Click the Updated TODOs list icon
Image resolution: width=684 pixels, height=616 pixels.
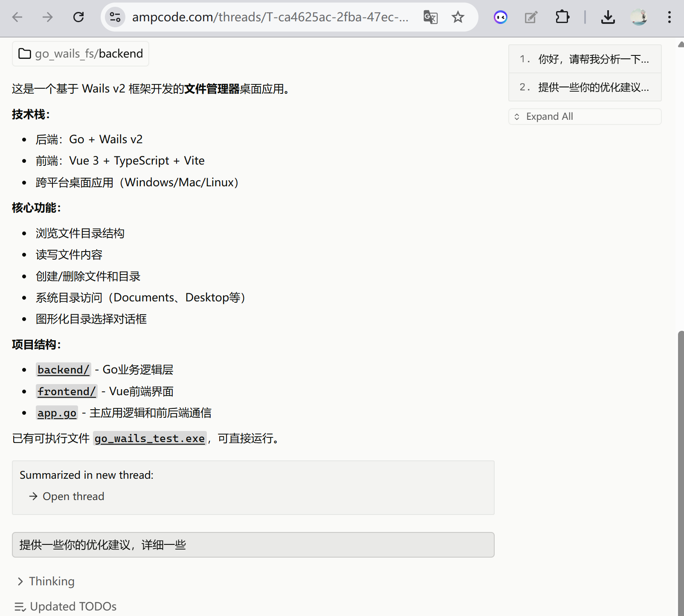pos(20,606)
